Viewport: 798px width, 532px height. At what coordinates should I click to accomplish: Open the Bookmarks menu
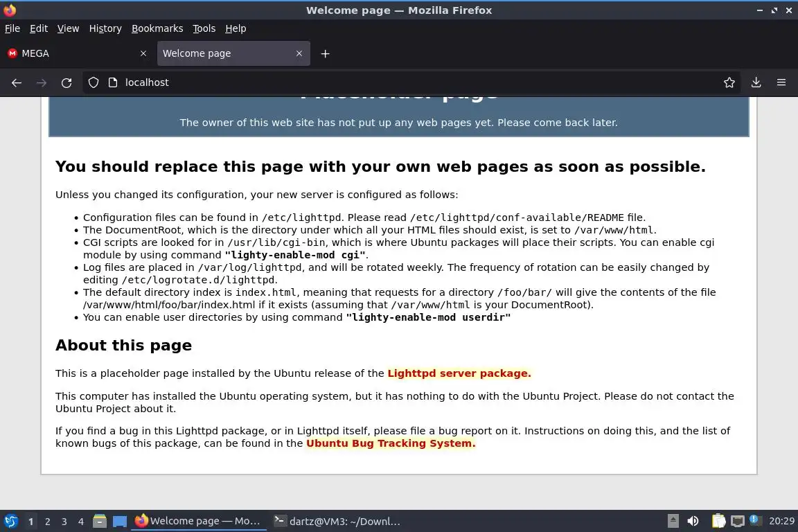point(157,28)
